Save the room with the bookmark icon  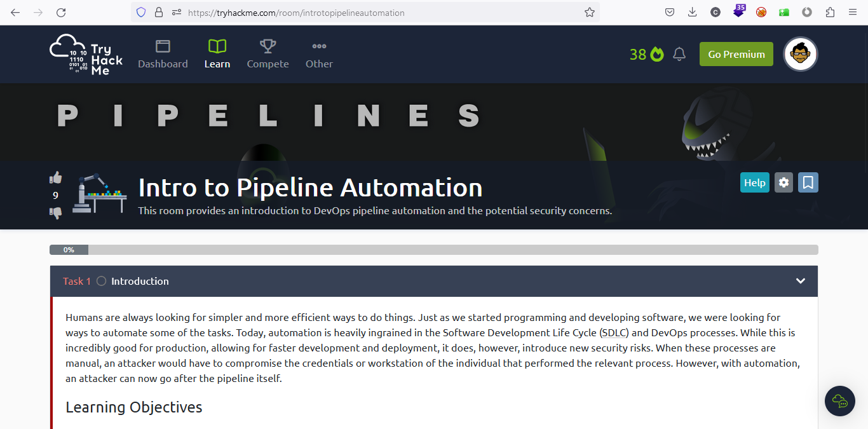click(808, 182)
